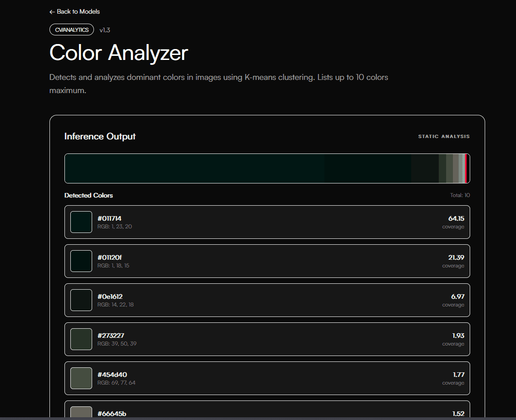Click the #0e1612 hex code
Screen dimensions: 516x420
[x=110, y=296]
